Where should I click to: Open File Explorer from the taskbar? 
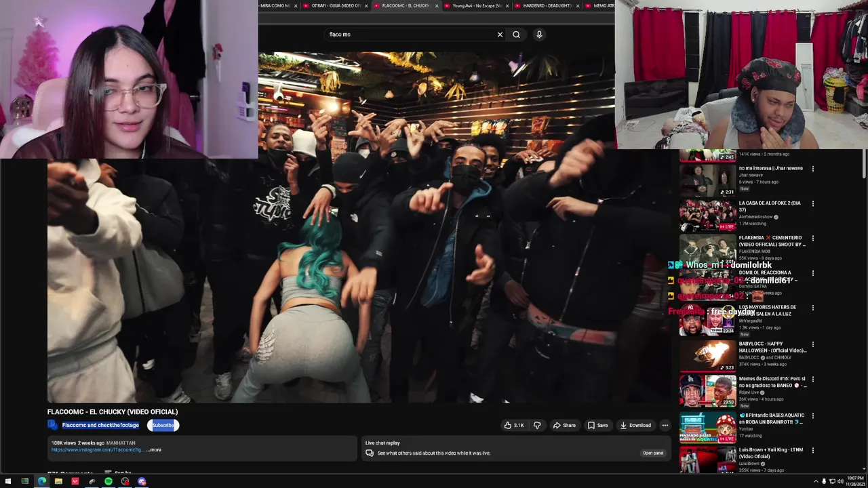tap(58, 481)
